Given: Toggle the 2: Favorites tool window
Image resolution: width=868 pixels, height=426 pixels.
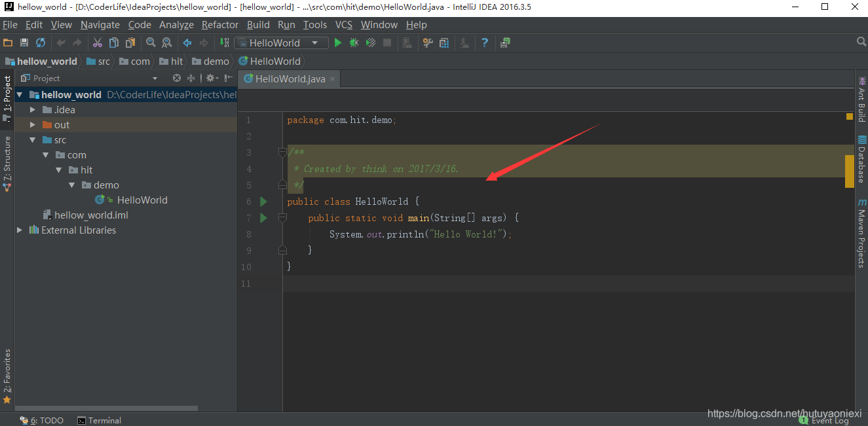Looking at the screenshot, I should [x=7, y=376].
